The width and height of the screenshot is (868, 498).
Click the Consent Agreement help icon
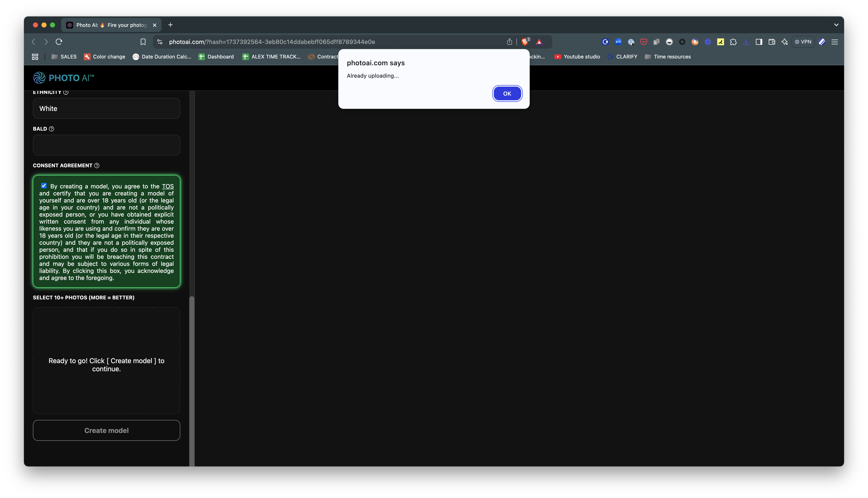[97, 166]
